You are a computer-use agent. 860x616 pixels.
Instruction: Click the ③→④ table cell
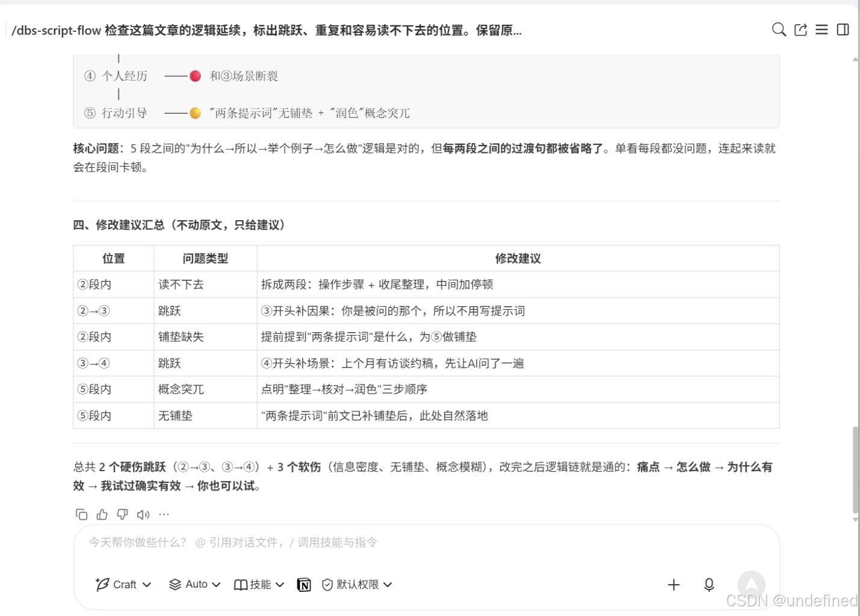tap(114, 363)
